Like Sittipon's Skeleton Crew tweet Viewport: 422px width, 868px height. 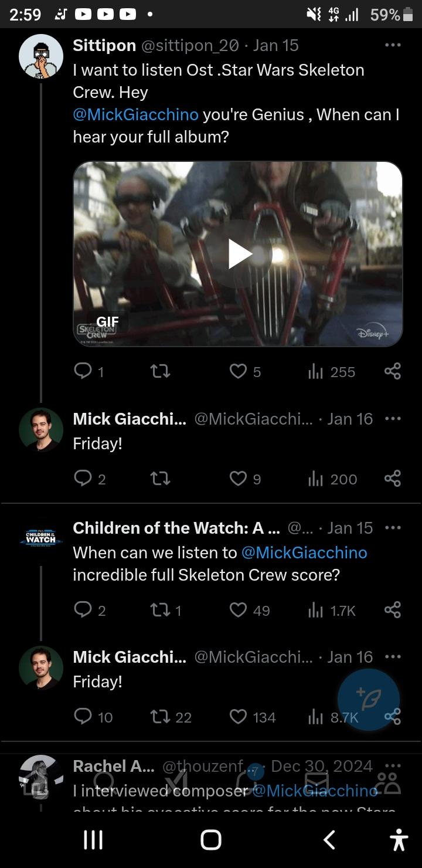(238, 371)
